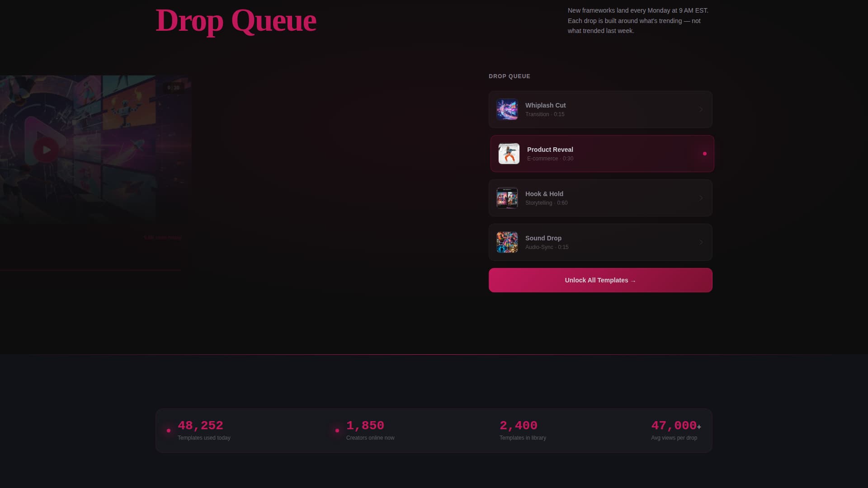Click the pink dot beside Templates used today
The height and width of the screenshot is (488, 868).
point(169,431)
